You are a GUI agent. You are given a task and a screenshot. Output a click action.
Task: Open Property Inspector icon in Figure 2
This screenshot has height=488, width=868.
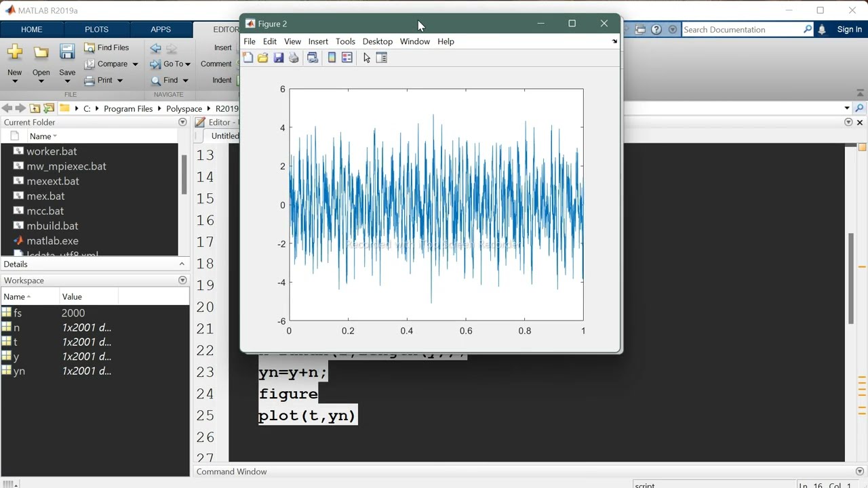[x=382, y=58]
